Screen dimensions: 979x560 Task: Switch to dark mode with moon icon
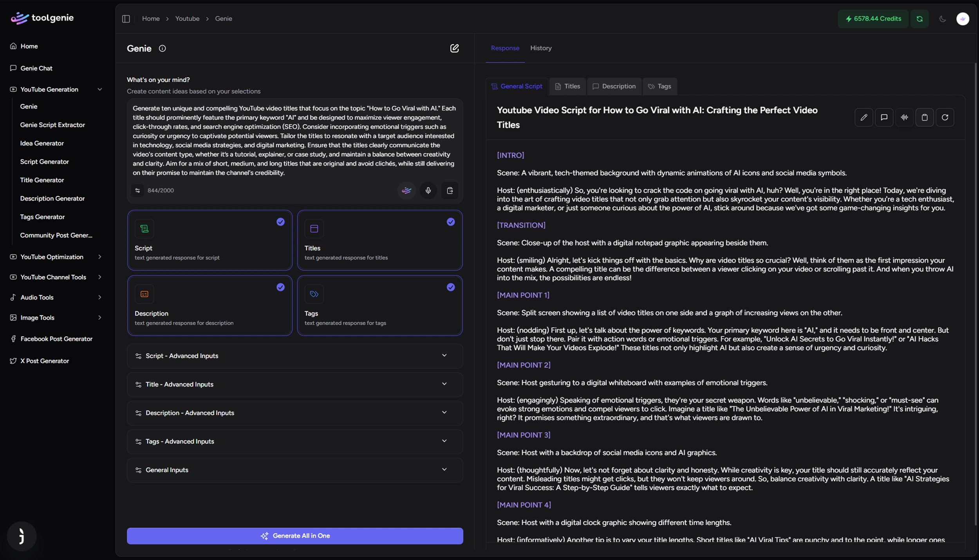click(943, 19)
